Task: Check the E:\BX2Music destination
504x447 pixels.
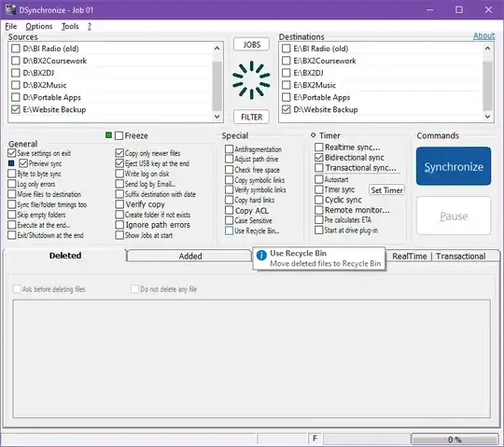Action: click(x=287, y=85)
